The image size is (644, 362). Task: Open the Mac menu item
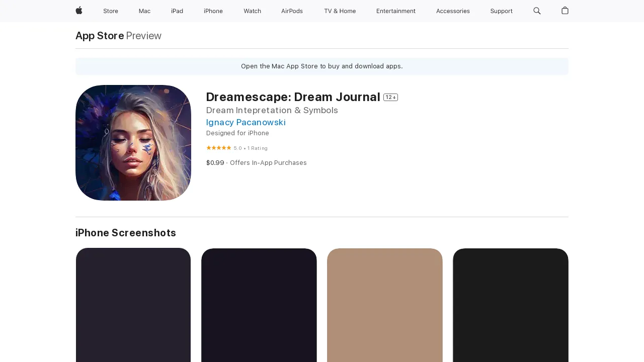[x=144, y=11]
